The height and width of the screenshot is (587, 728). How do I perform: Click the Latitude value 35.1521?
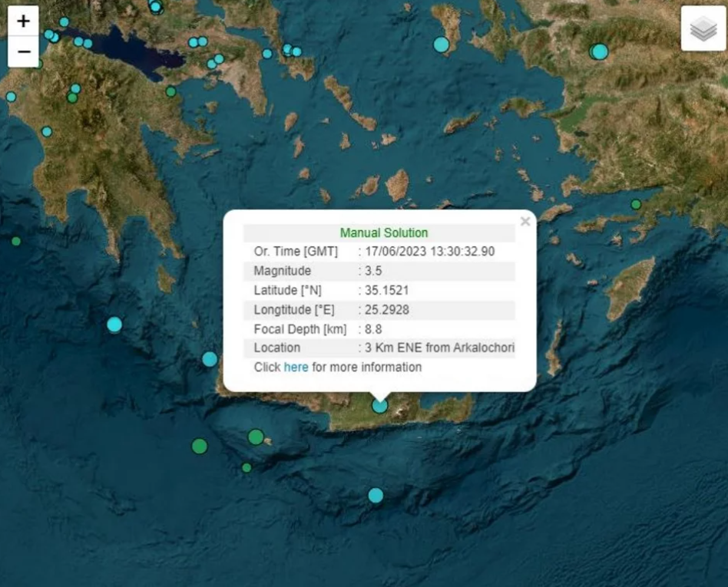click(x=387, y=290)
